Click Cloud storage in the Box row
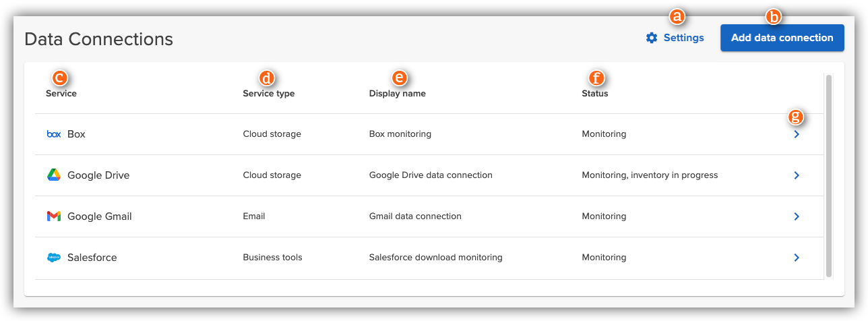The width and height of the screenshot is (868, 321). (272, 134)
